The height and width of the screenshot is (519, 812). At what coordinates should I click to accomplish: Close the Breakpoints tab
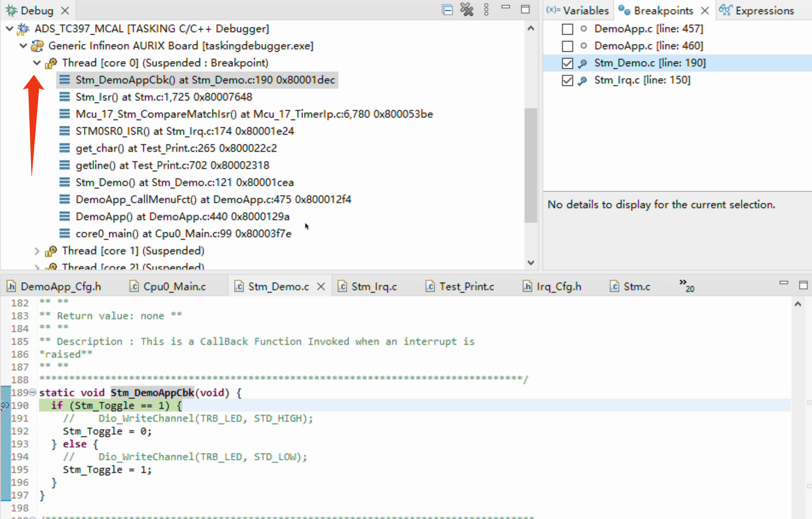pyautogui.click(x=705, y=10)
